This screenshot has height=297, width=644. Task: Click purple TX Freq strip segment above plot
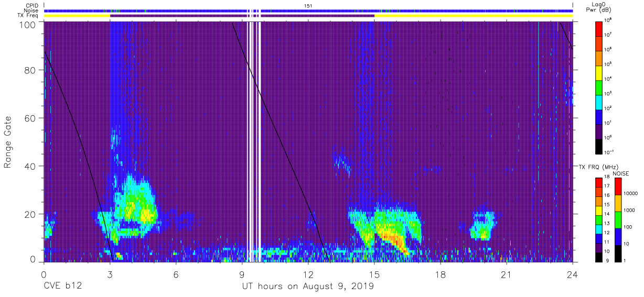click(242, 16)
